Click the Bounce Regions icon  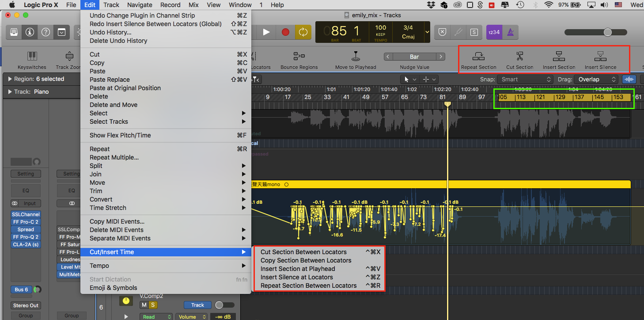pos(299,56)
